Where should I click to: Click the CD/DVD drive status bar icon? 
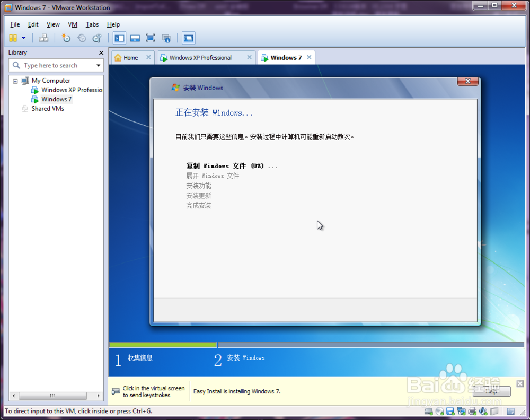(x=439, y=411)
